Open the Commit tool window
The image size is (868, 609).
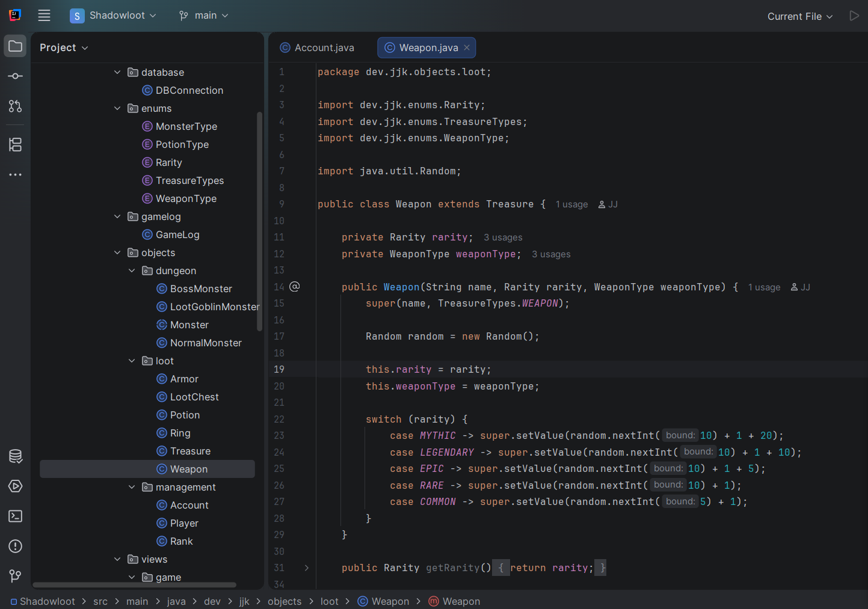(15, 76)
